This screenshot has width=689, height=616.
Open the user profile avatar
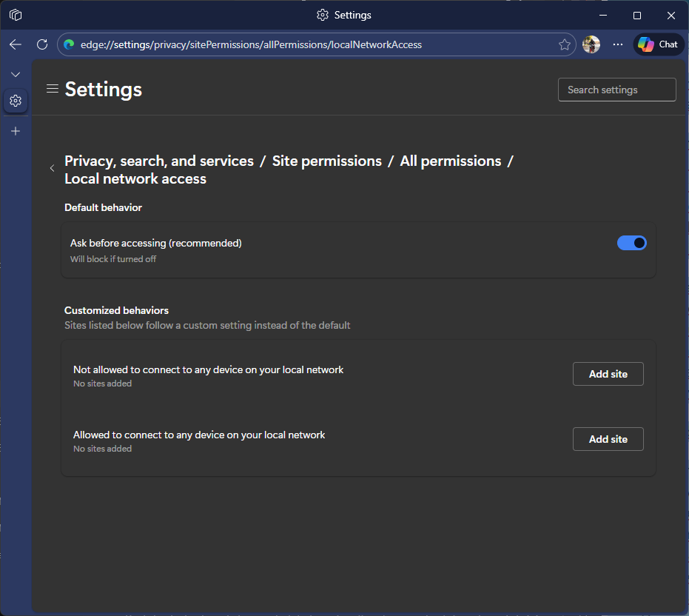click(591, 44)
